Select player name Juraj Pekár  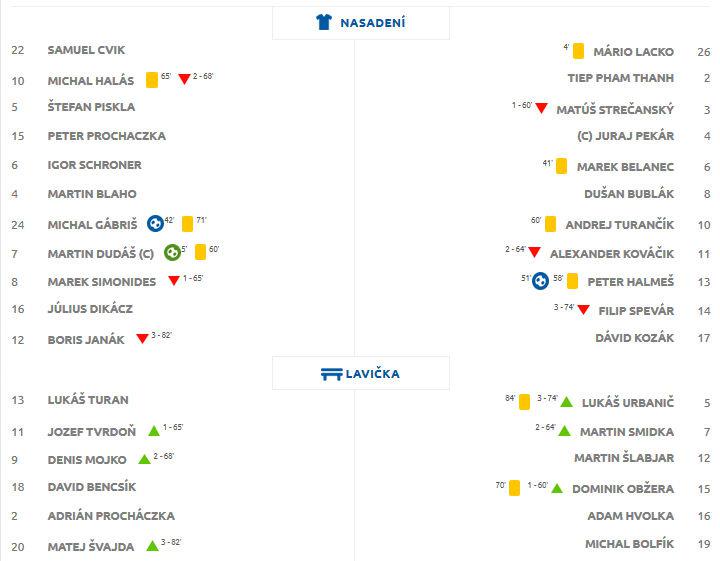click(625, 136)
